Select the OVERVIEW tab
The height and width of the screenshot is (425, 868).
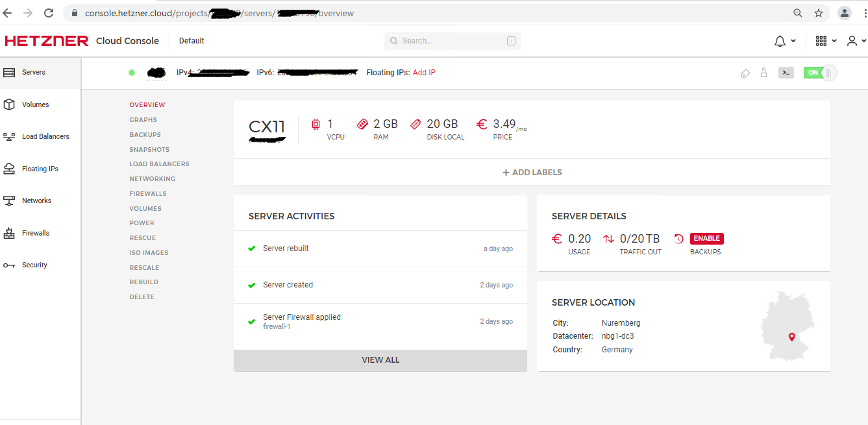147,105
